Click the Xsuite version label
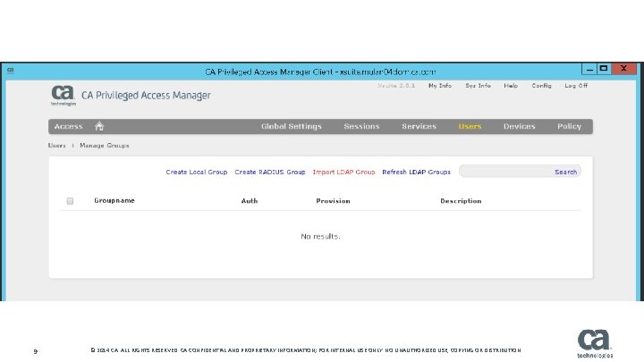644x362 pixels. pos(396,86)
